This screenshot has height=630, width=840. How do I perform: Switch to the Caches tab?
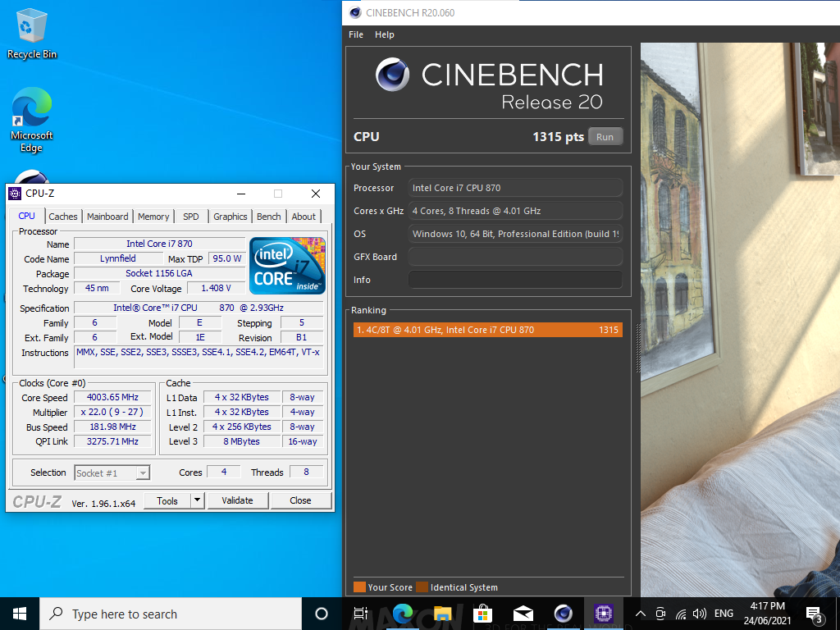tap(63, 217)
